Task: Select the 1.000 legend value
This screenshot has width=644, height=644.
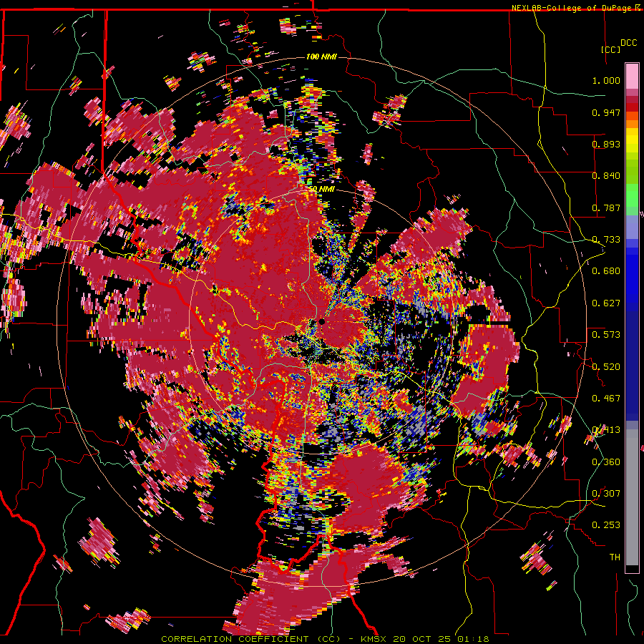Action: pos(606,80)
